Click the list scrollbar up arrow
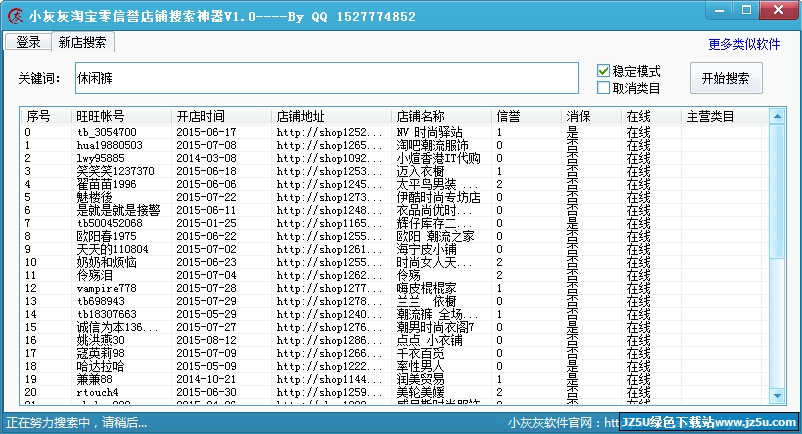This screenshot has width=802, height=434. click(777, 116)
